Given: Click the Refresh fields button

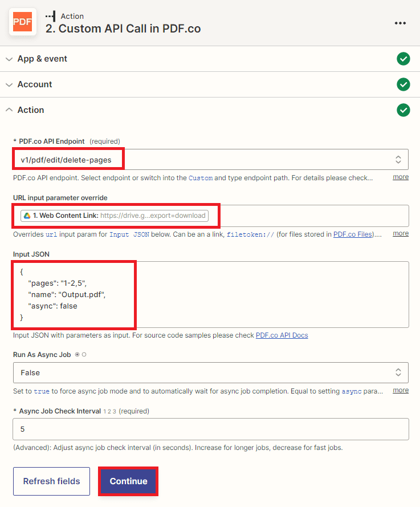Looking at the screenshot, I should (51, 481).
